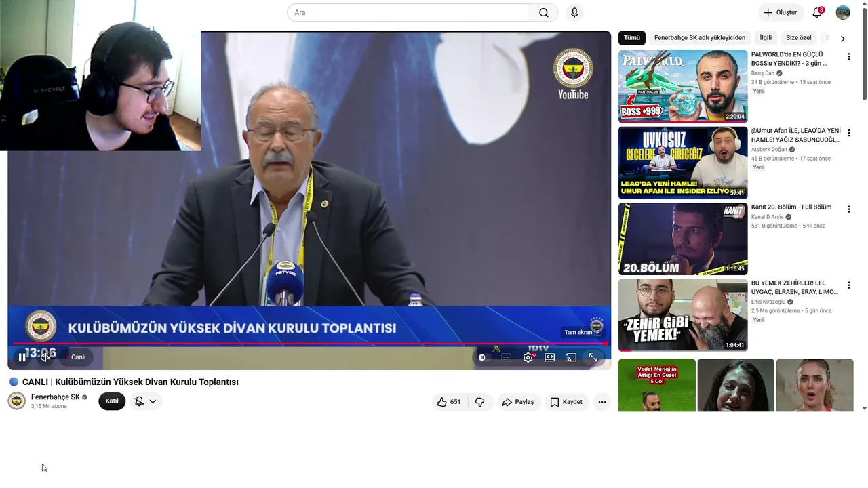Open the account avatar menu
868x488 pixels.
coord(843,13)
